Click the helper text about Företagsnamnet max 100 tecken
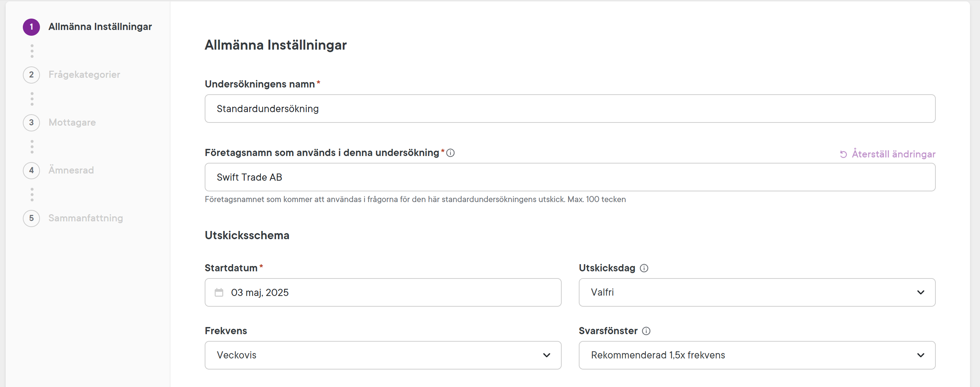This screenshot has height=387, width=980. pyautogui.click(x=415, y=200)
